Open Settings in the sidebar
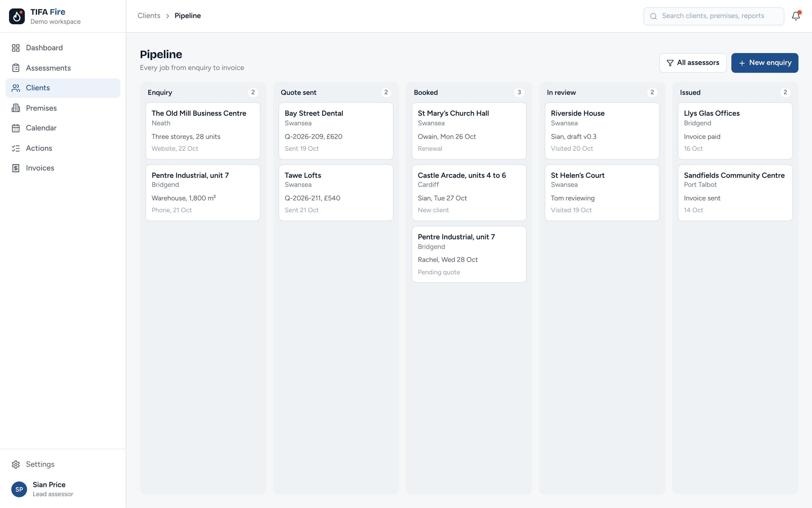The image size is (812, 508). click(x=63, y=464)
